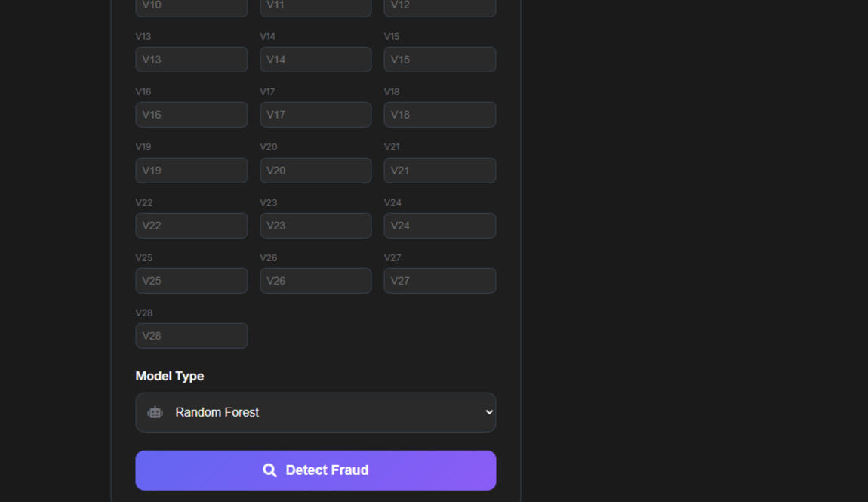868x502 pixels.
Task: Focus the V21 input field
Action: pyautogui.click(x=440, y=171)
